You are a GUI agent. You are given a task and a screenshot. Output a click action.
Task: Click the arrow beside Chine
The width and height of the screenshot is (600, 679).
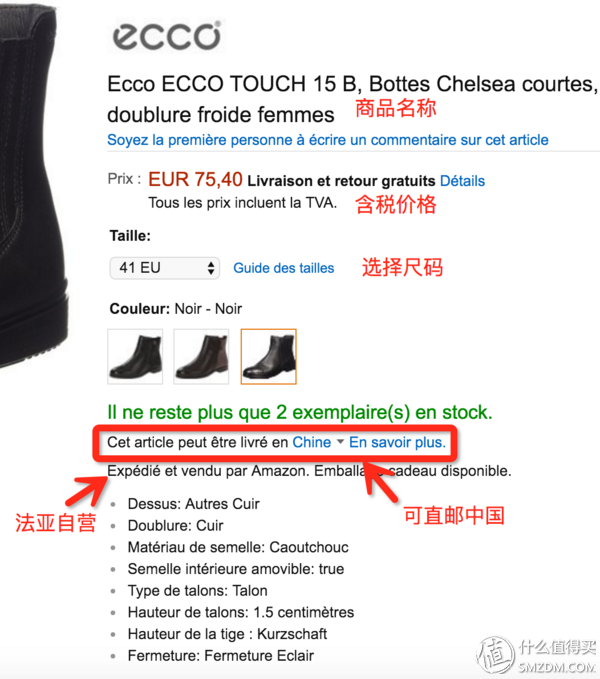[x=340, y=442]
